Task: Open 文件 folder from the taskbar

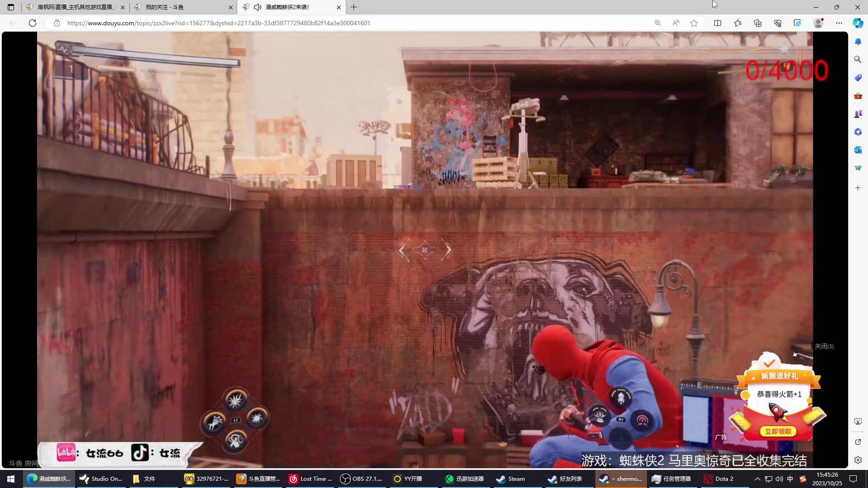Action: point(154,479)
